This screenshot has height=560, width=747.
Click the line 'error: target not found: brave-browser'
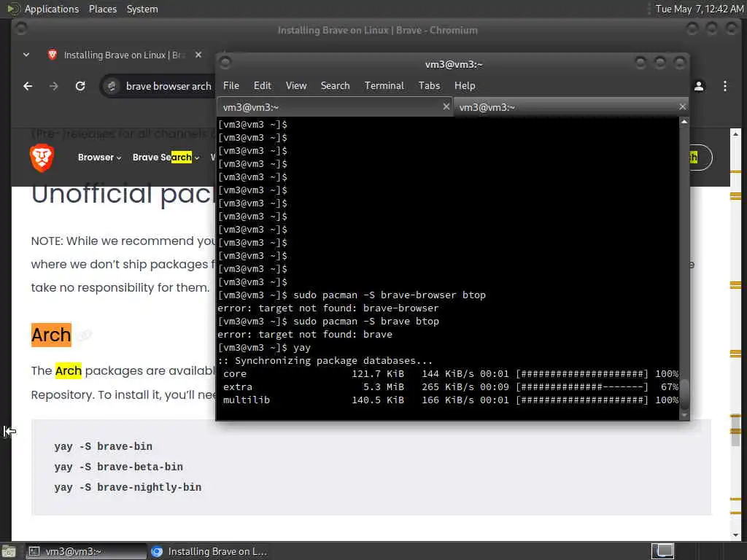328,308
